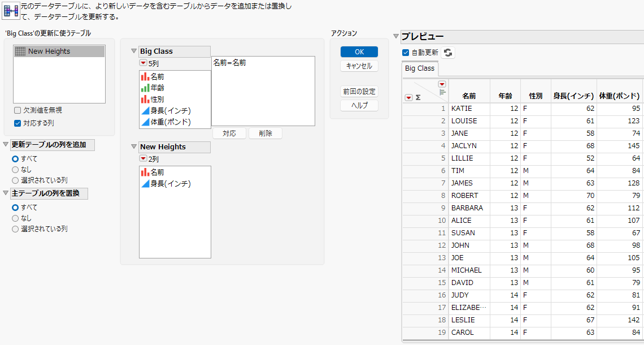Collapse the 主テーブルの列を置換 section triangle
The image size is (644, 345).
pos(6,193)
